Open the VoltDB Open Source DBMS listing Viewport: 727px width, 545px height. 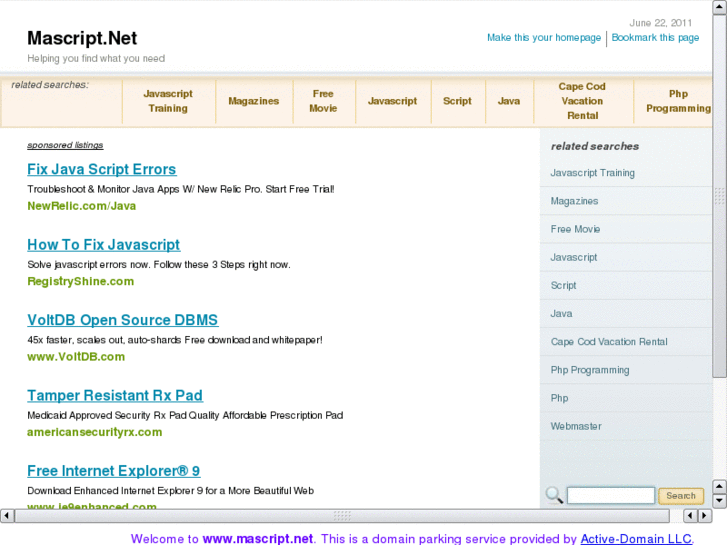pyautogui.click(x=122, y=320)
